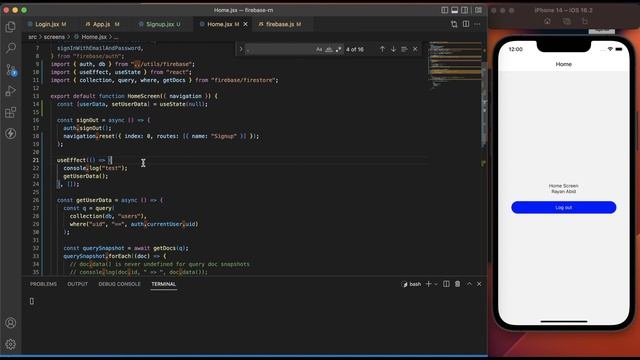Open the Source Control view

coord(11,70)
